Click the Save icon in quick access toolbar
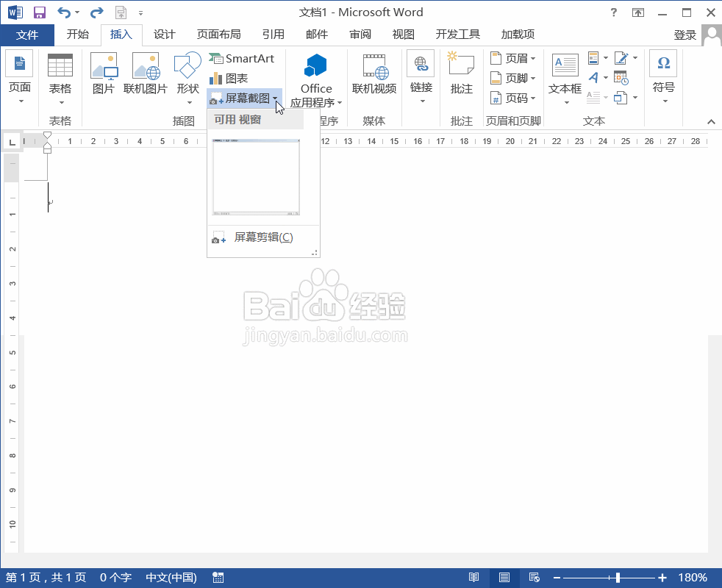 (40, 12)
